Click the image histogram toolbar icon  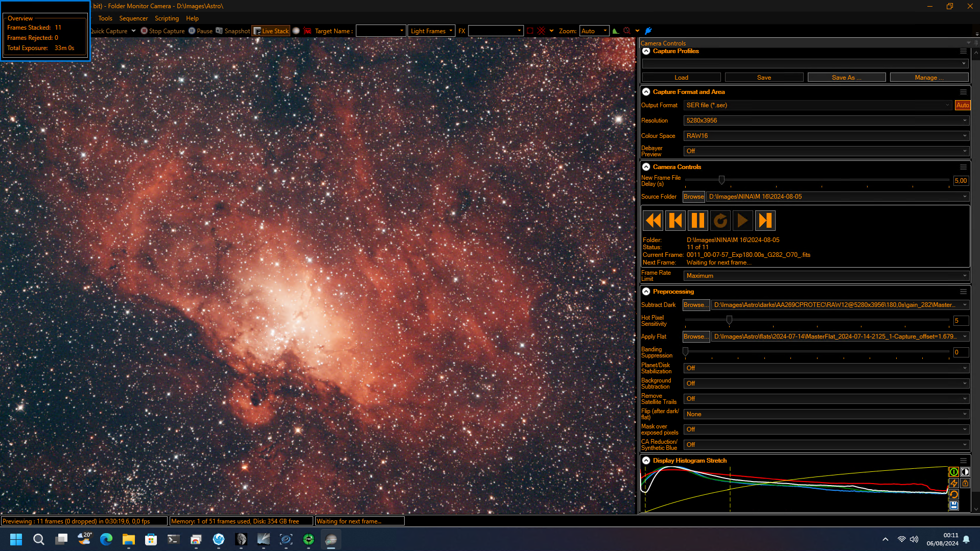click(616, 31)
